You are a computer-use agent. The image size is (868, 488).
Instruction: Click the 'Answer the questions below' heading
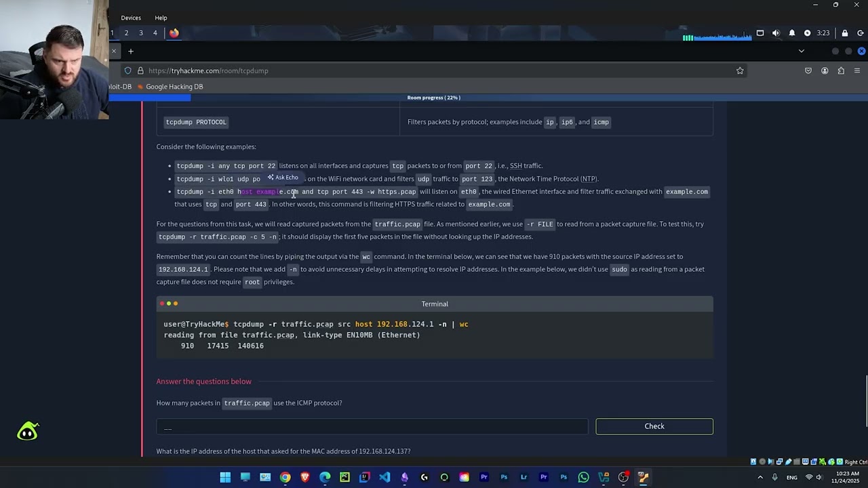[204, 382]
